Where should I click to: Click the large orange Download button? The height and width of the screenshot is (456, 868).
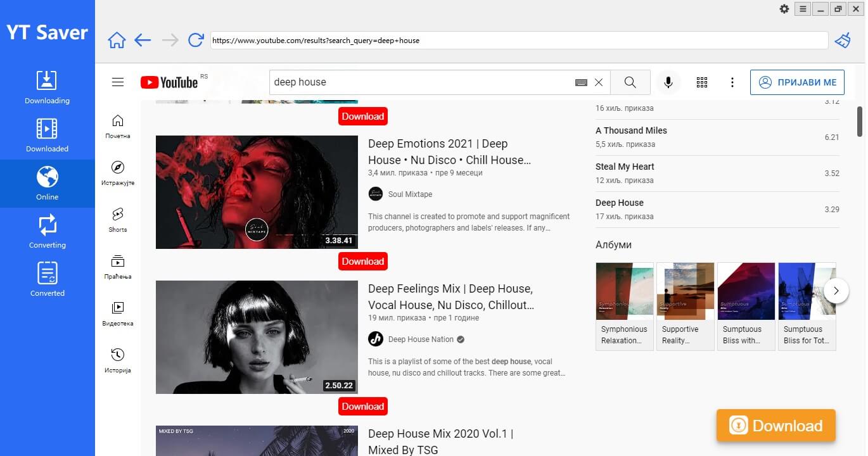pos(776,426)
